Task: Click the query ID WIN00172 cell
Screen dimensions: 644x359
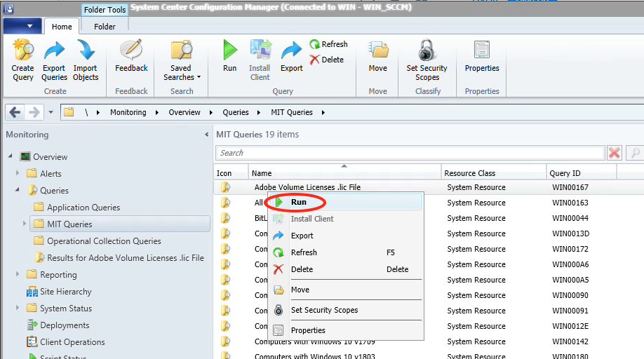Action: pos(570,249)
